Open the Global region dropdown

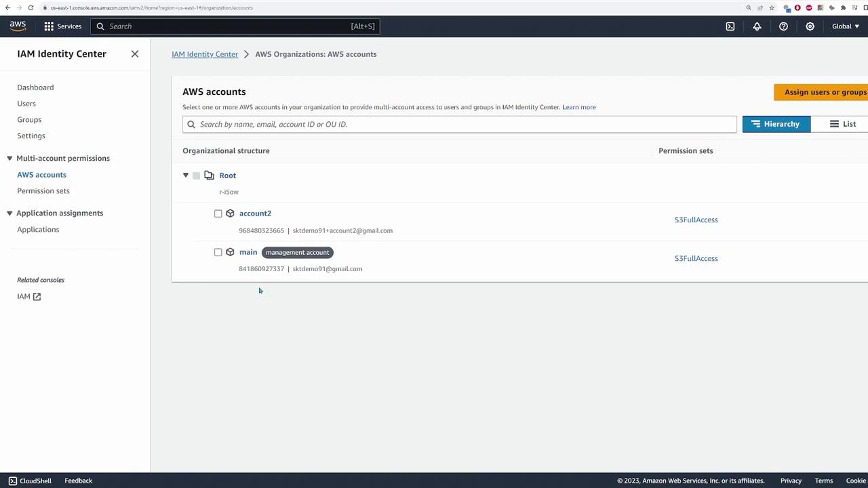click(x=846, y=26)
